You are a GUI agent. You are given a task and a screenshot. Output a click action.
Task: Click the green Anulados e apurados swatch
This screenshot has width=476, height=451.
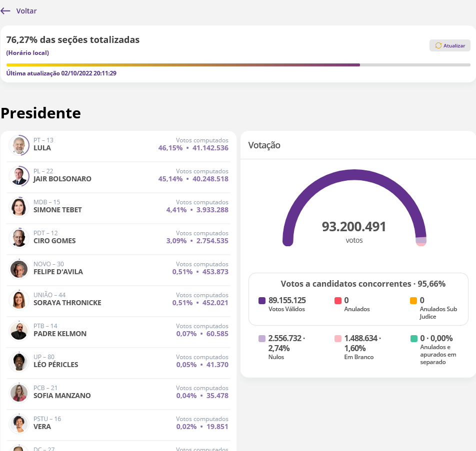[x=414, y=339]
